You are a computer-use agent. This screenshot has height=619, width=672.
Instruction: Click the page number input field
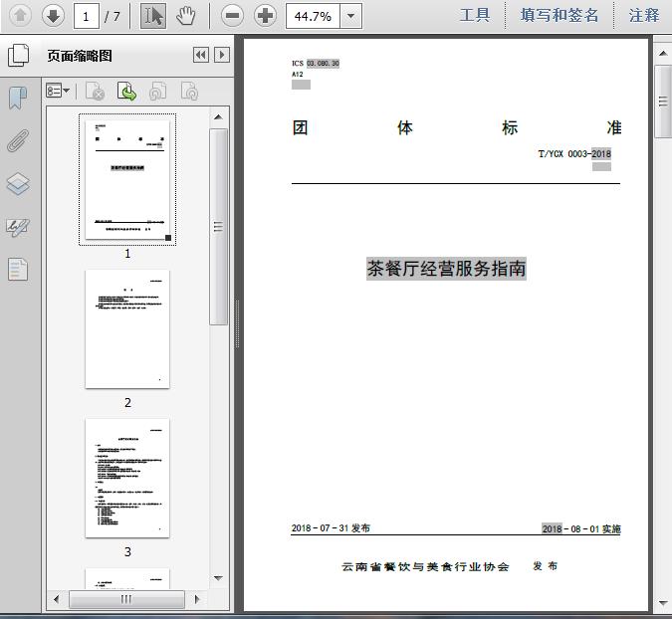tap(87, 16)
